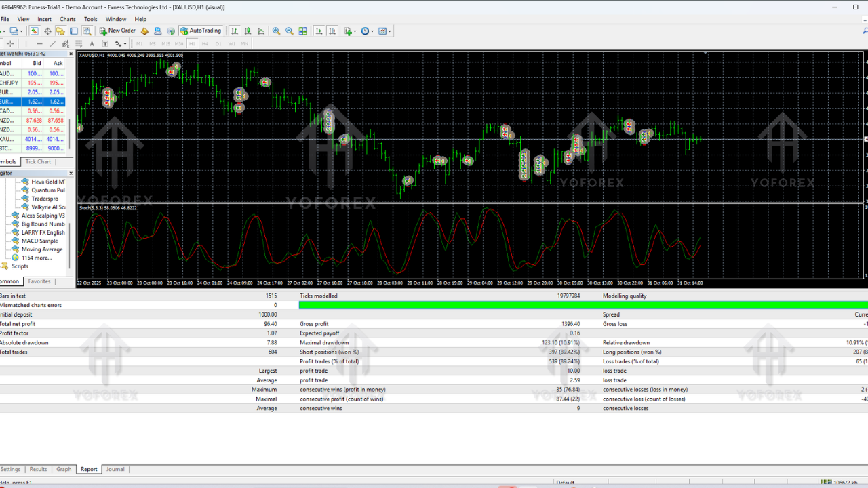Select the Crosshair tool
This screenshot has height=488, width=868.
(12, 43)
